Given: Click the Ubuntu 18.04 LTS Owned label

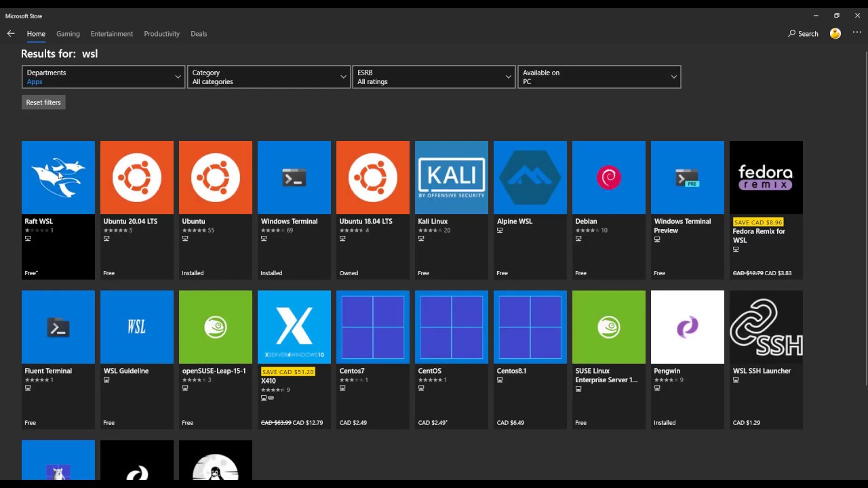Looking at the screenshot, I should (x=349, y=273).
